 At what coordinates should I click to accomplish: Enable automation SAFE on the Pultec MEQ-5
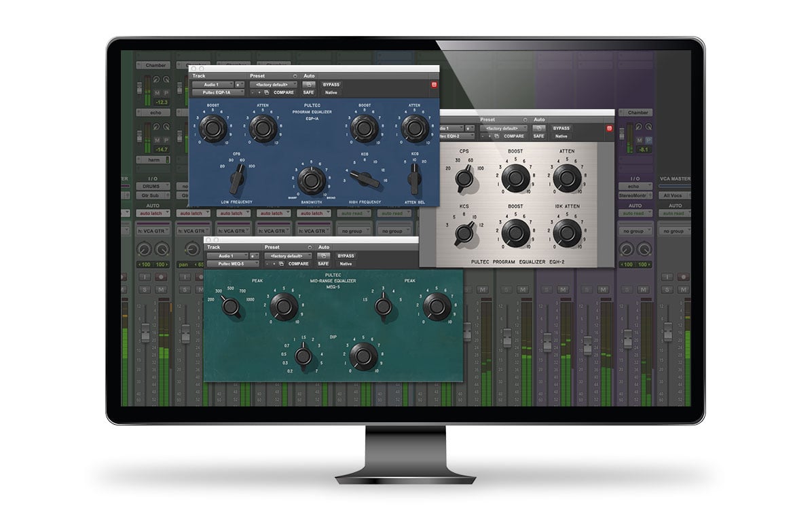323,264
